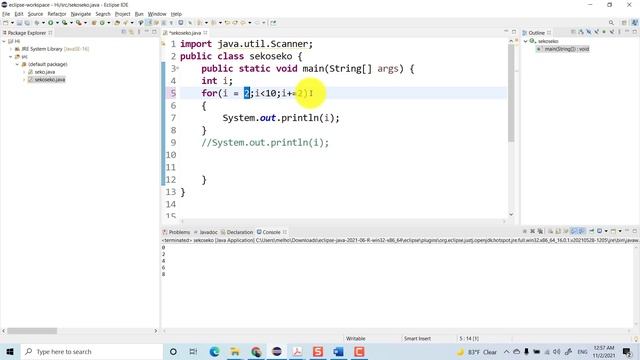
Task: Collapse sekoseko class in Outline
Action: (526, 41)
